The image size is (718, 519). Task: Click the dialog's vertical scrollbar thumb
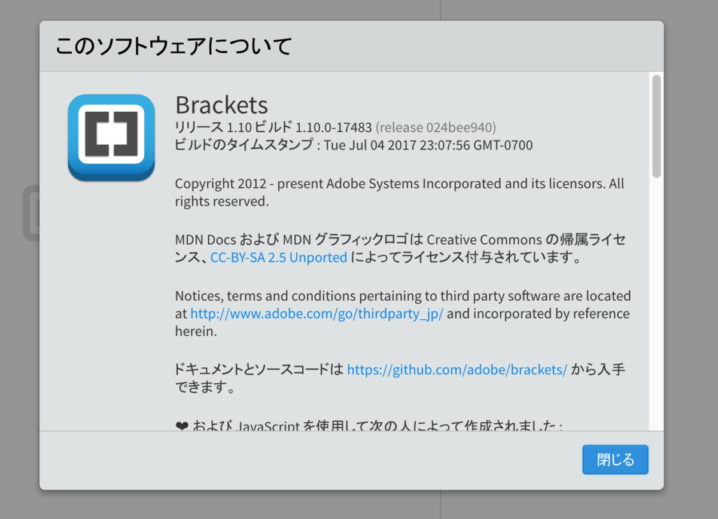(657, 126)
